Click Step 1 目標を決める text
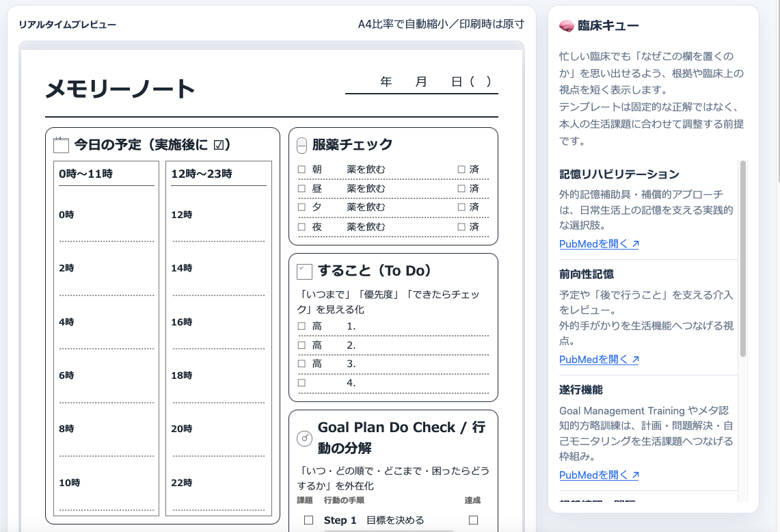 coord(374,520)
